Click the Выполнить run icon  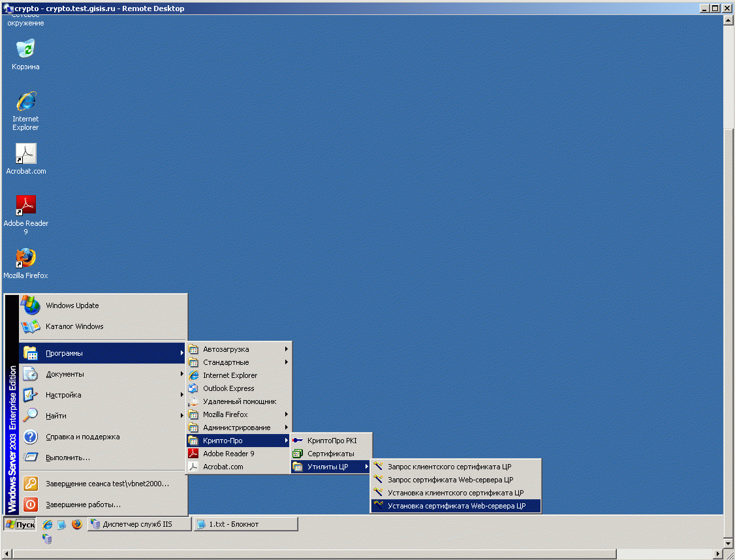tap(31, 458)
